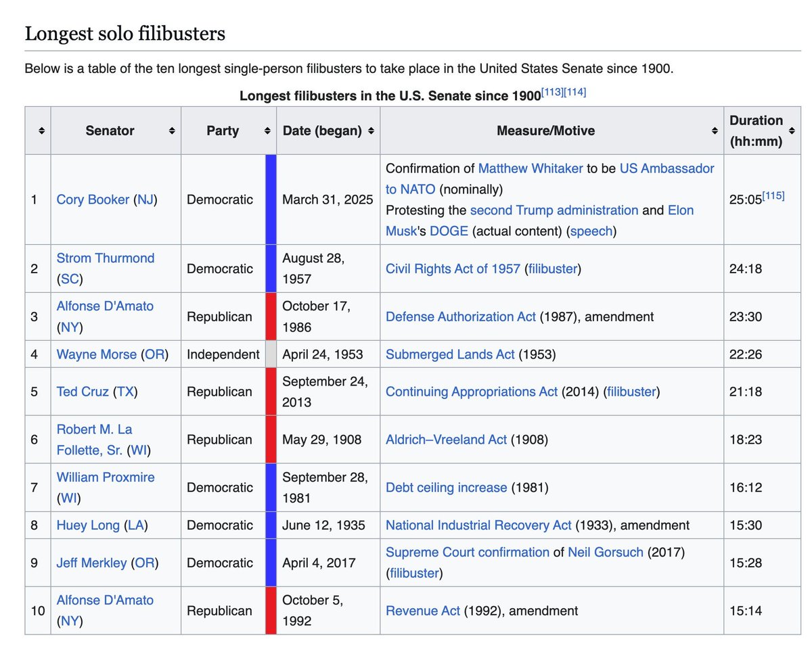This screenshot has height=648, width=812.
Task: Follow the Elon Musk link
Action: [x=540, y=221]
